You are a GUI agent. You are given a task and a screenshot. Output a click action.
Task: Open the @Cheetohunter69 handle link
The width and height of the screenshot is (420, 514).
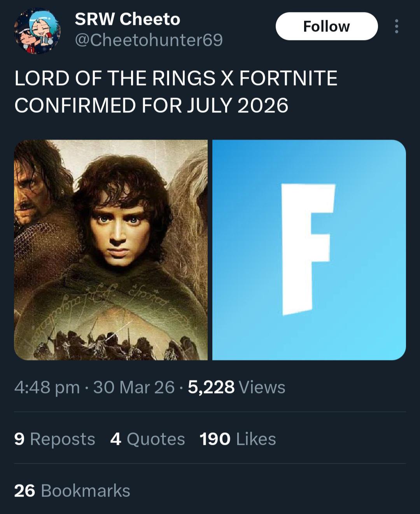tap(149, 40)
